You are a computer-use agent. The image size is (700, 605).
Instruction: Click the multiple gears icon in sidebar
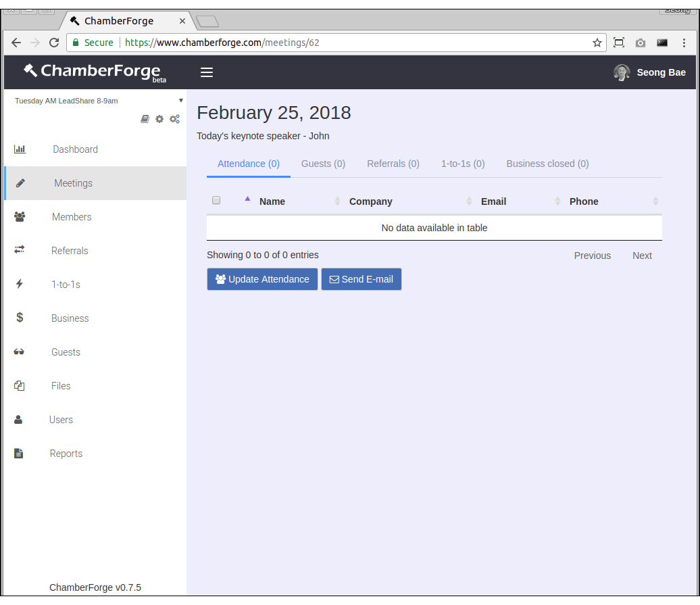tap(174, 119)
